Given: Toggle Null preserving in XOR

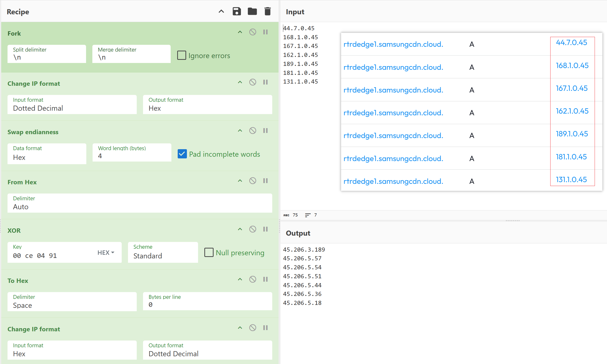Looking at the screenshot, I should click(x=209, y=252).
